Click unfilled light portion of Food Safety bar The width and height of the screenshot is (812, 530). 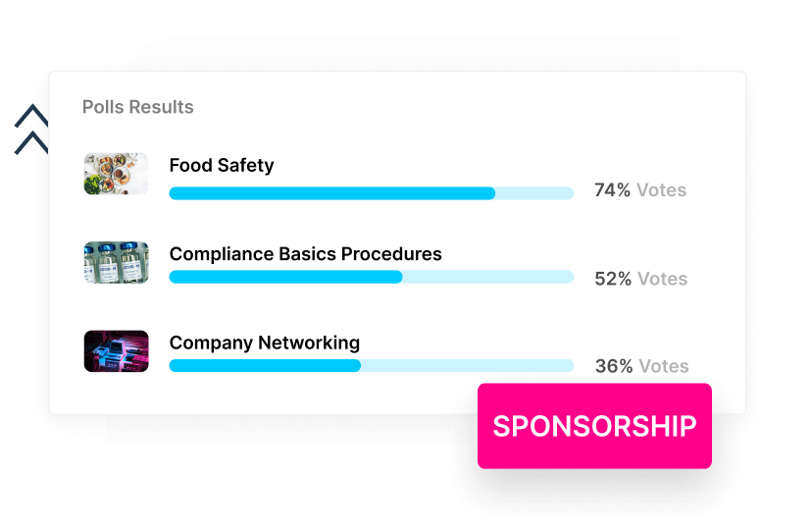[534, 193]
